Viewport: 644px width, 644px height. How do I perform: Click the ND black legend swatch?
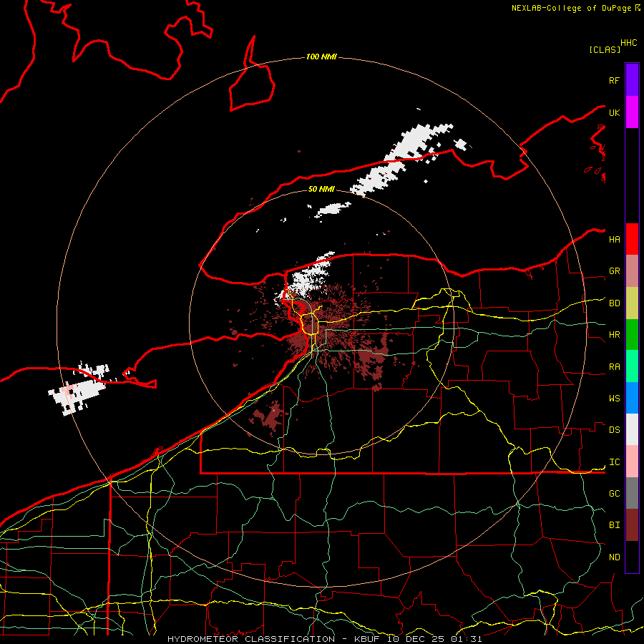point(632,557)
